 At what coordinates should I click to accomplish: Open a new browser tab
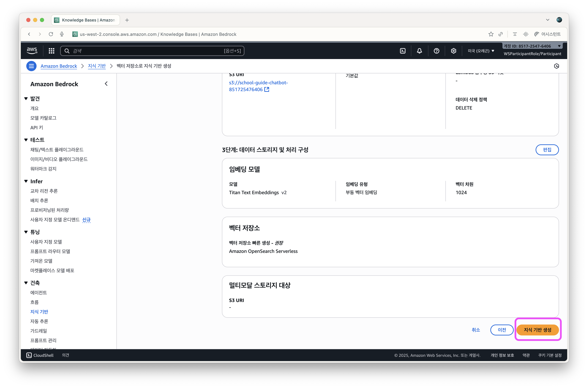coord(127,20)
